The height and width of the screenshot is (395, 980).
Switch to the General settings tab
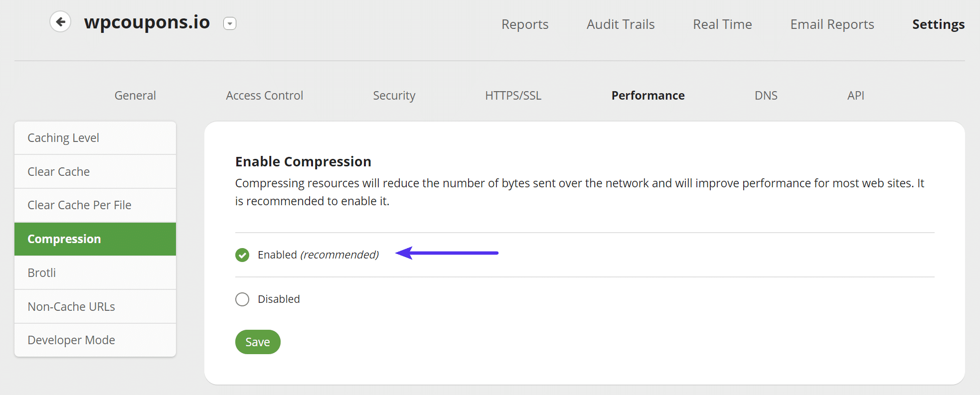tap(135, 95)
